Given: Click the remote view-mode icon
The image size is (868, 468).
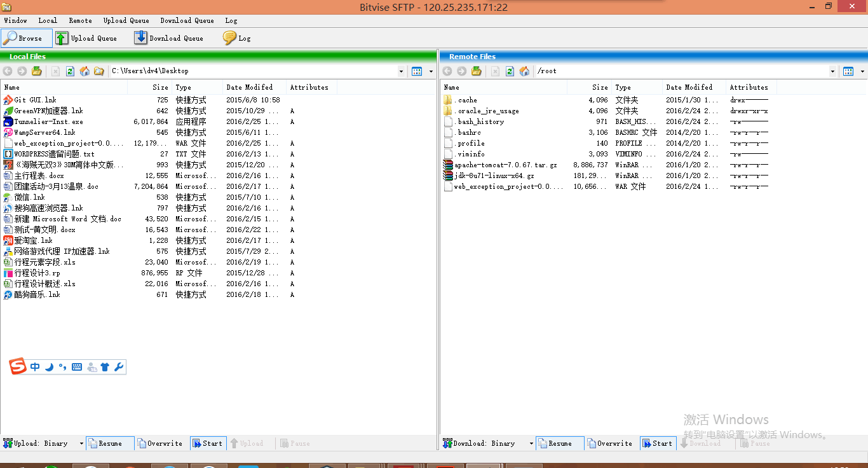Looking at the screenshot, I should click(x=848, y=71).
